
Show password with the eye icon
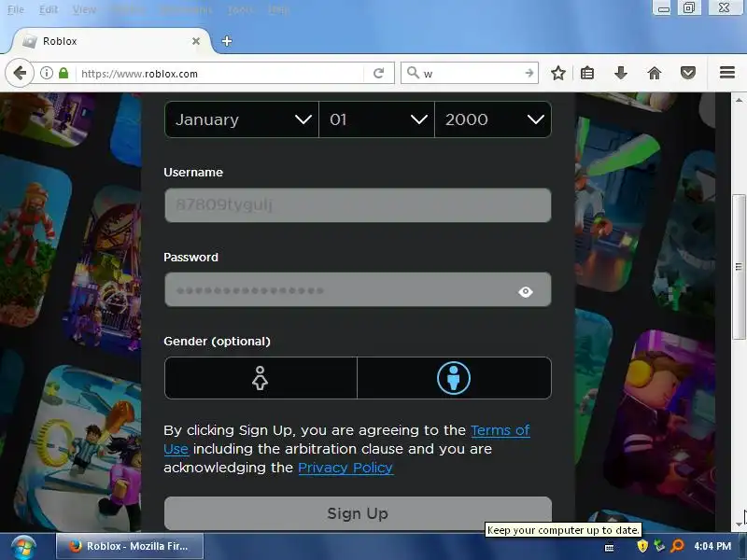pos(526,291)
